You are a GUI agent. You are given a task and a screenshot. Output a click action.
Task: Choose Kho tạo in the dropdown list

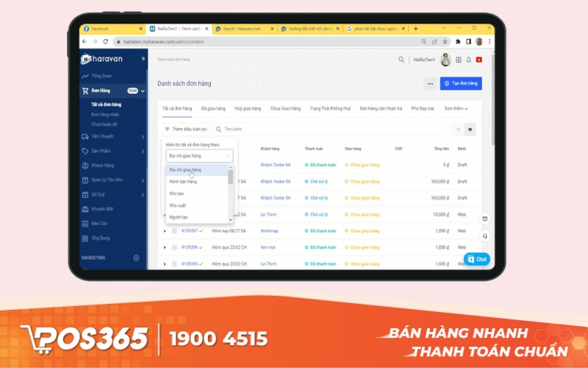click(197, 194)
